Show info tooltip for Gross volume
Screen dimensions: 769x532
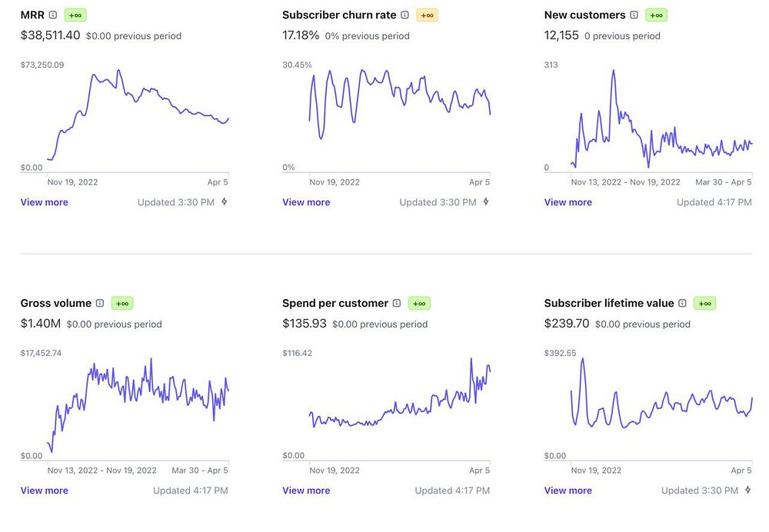pyautogui.click(x=100, y=303)
